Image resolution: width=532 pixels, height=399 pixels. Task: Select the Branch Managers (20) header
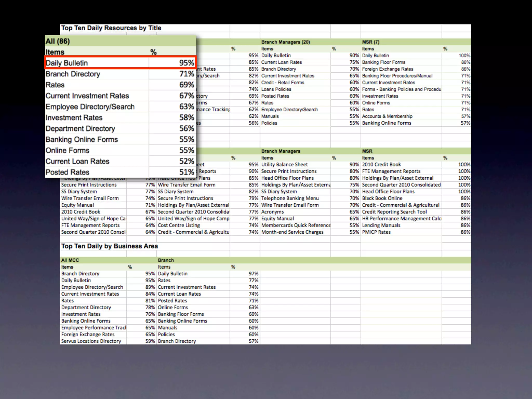tap(285, 42)
